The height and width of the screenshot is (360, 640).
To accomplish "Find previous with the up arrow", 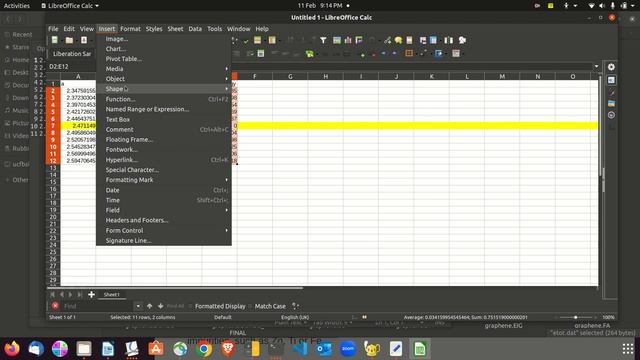I will (x=149, y=306).
